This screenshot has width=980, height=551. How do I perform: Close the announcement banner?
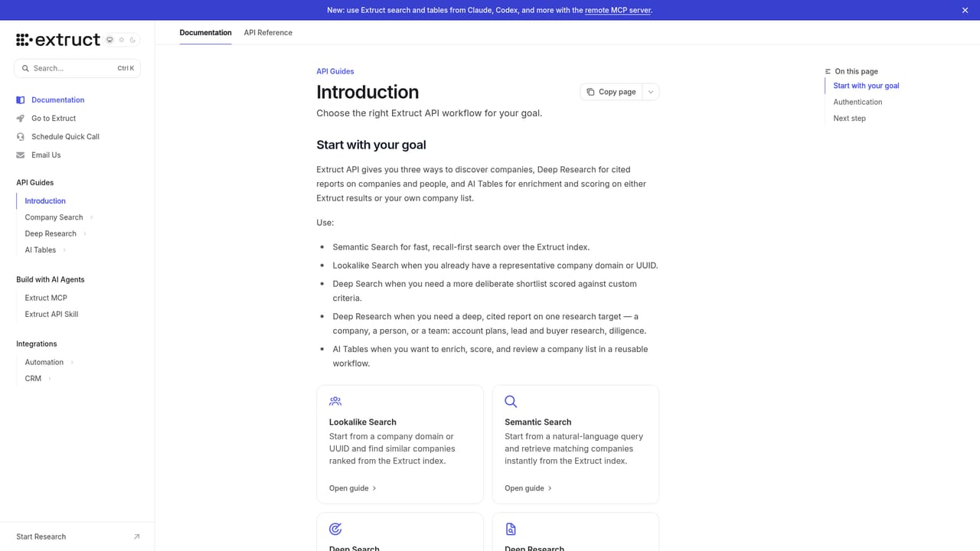965,10
